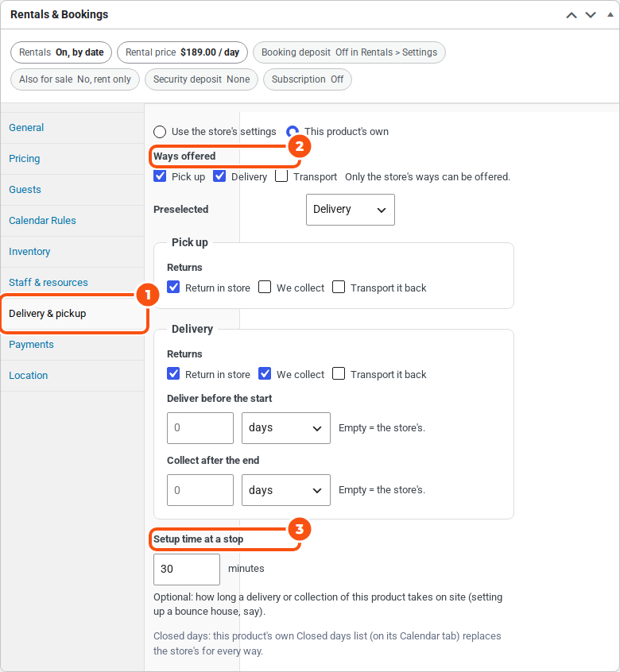This screenshot has width=620, height=672.
Task: Select the Staff & resources tab
Action: pos(72,283)
